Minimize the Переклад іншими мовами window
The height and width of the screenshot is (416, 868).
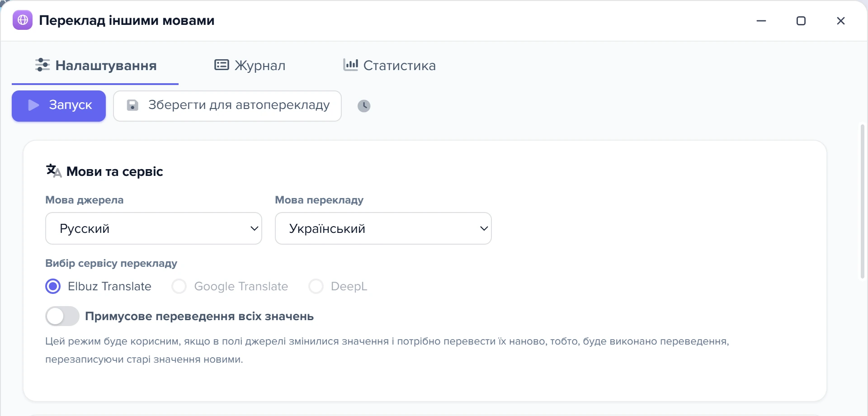[x=761, y=21]
